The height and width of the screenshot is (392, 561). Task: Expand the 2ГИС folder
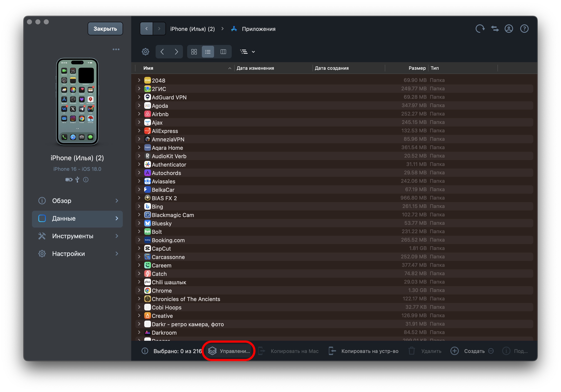pos(139,89)
